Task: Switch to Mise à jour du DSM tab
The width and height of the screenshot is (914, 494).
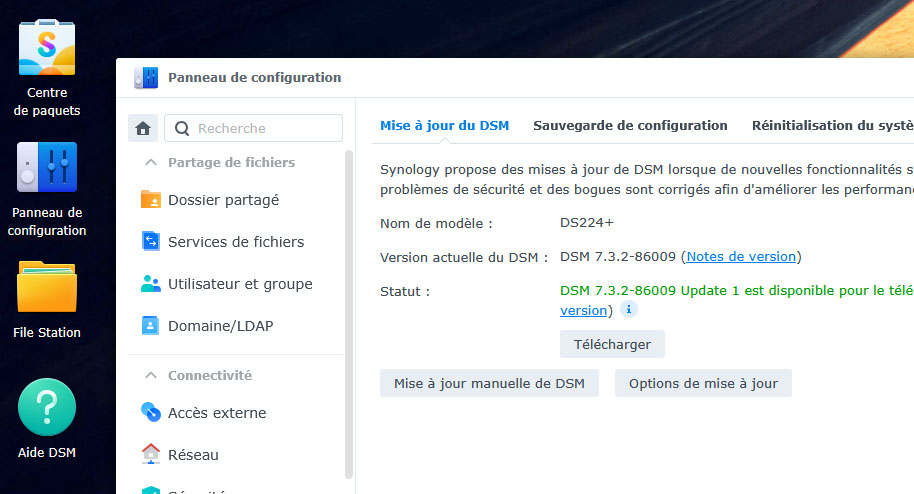Action: (444, 125)
